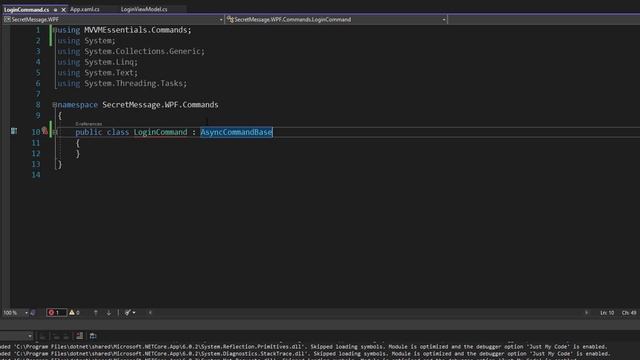This screenshot has height=360, width=640.
Task: Click the selected AsyncCommandBase identifier
Action: click(236, 132)
